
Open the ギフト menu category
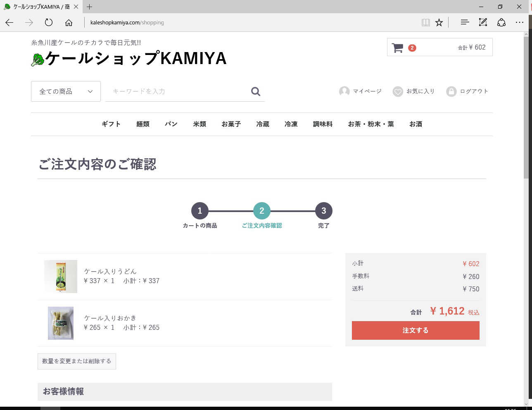[x=111, y=124]
